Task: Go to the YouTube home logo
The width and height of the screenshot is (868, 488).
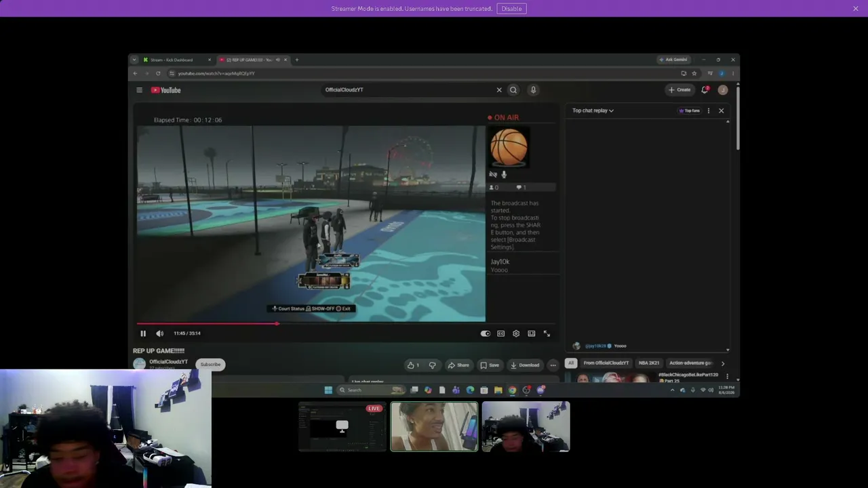Action: click(166, 90)
